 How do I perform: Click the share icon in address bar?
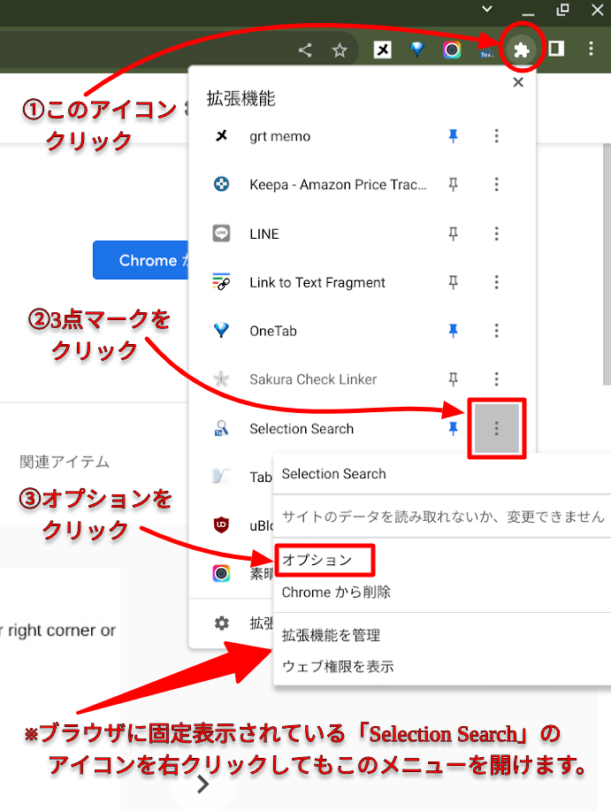coord(305,50)
